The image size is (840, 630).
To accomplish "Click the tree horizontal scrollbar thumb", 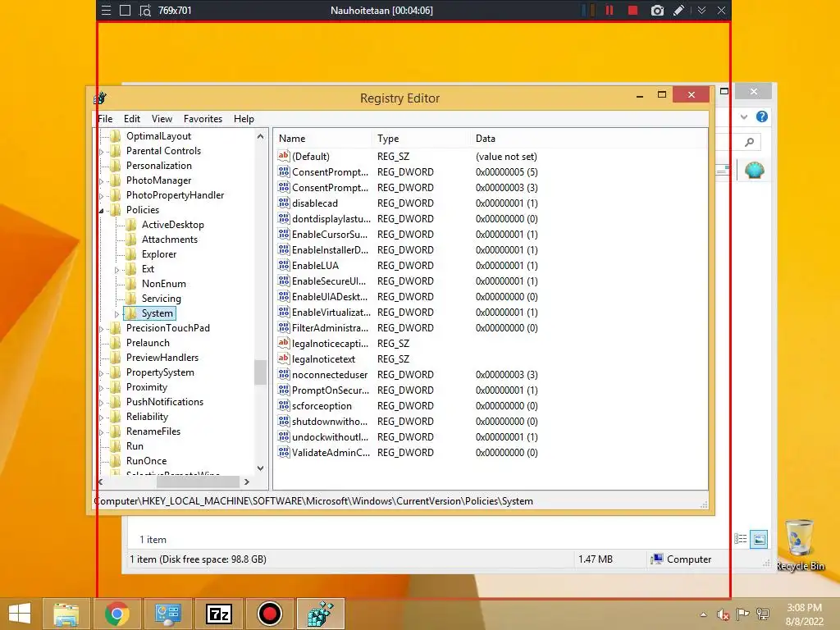I will [198, 482].
